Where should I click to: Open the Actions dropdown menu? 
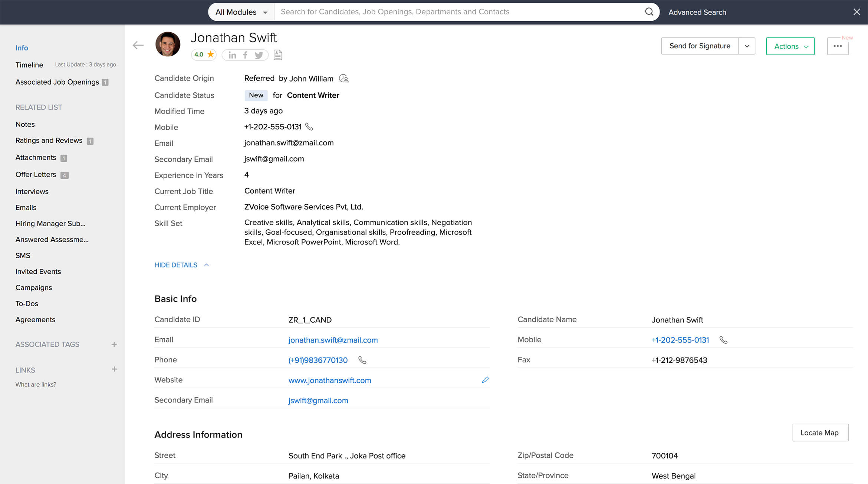point(790,46)
